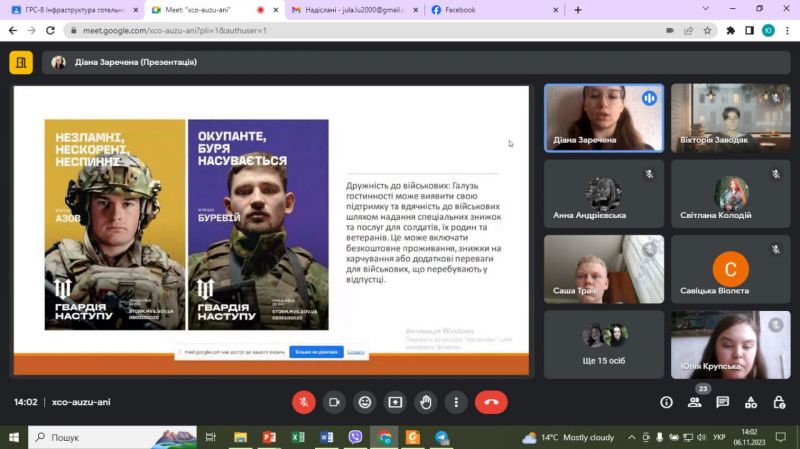Open PowerPoint from the taskbar
This screenshot has height=449, width=800.
pyautogui.click(x=269, y=437)
